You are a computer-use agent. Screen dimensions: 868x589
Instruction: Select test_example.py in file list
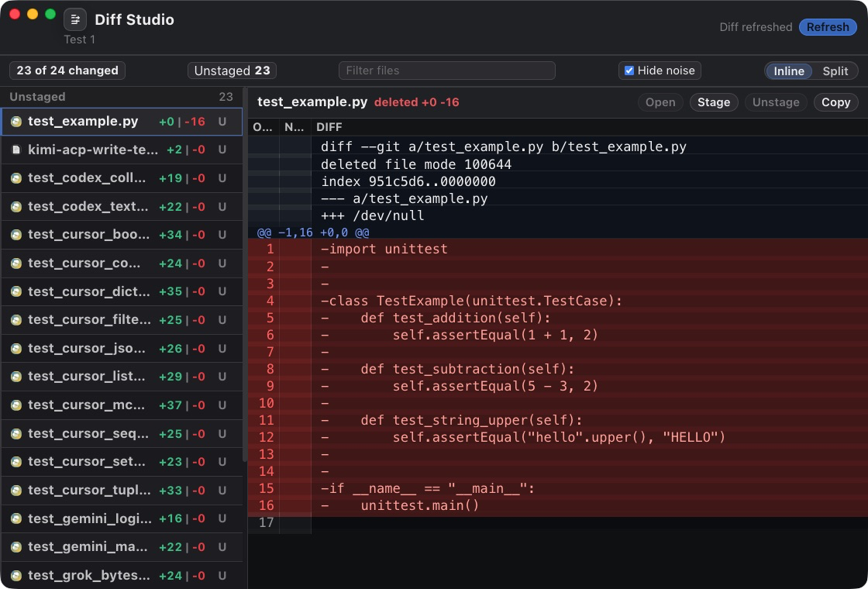pyautogui.click(x=122, y=122)
